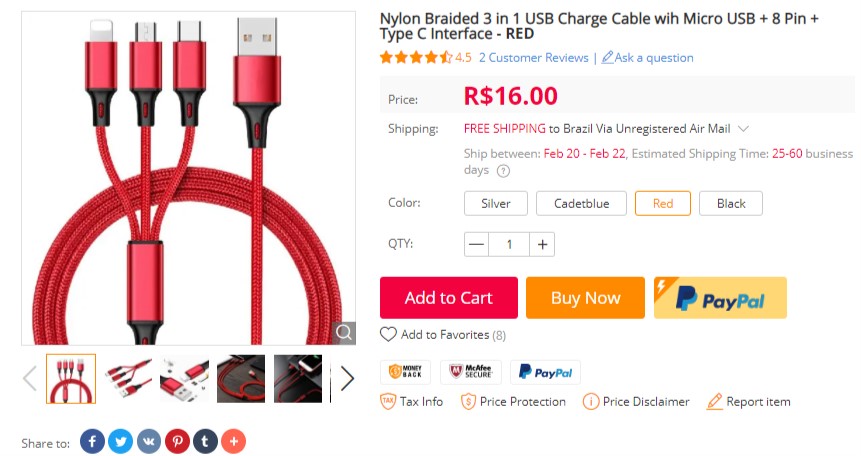Share product on Pinterest
Image resolution: width=861 pixels, height=456 pixels.
click(177, 441)
